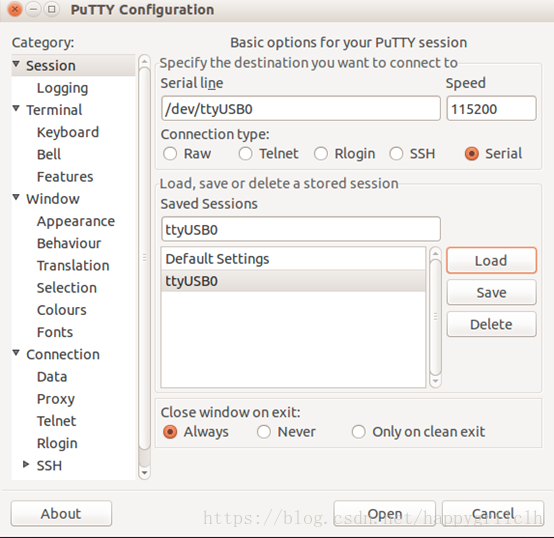This screenshot has width=554, height=538.
Task: Click the Speed input field
Action: 491,108
